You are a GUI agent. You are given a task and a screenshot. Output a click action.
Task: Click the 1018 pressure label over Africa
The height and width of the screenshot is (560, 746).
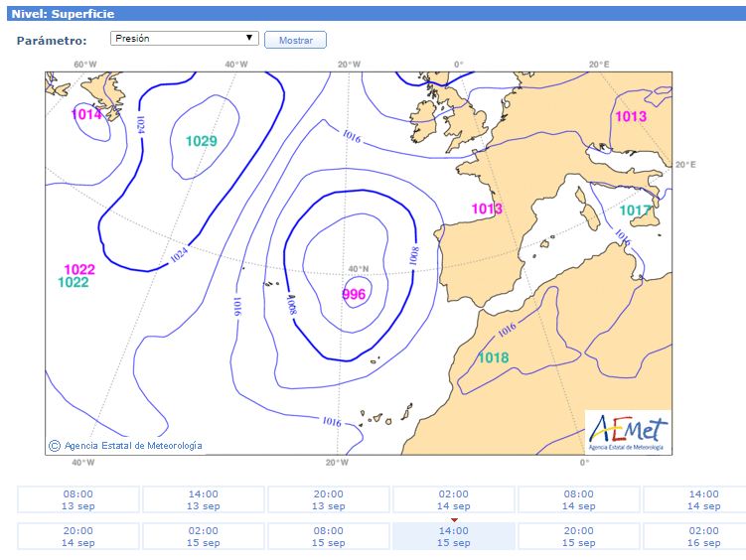[494, 357]
